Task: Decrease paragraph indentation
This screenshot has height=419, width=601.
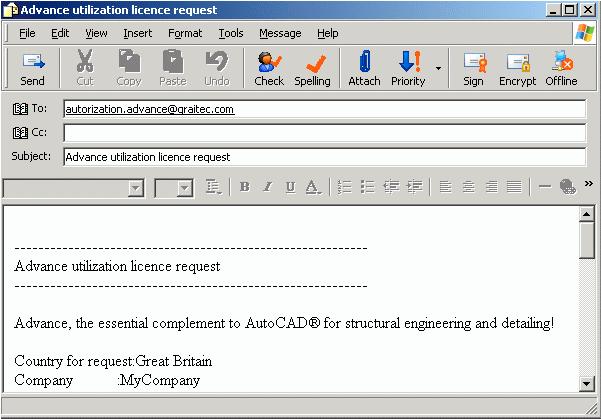Action: click(x=391, y=187)
